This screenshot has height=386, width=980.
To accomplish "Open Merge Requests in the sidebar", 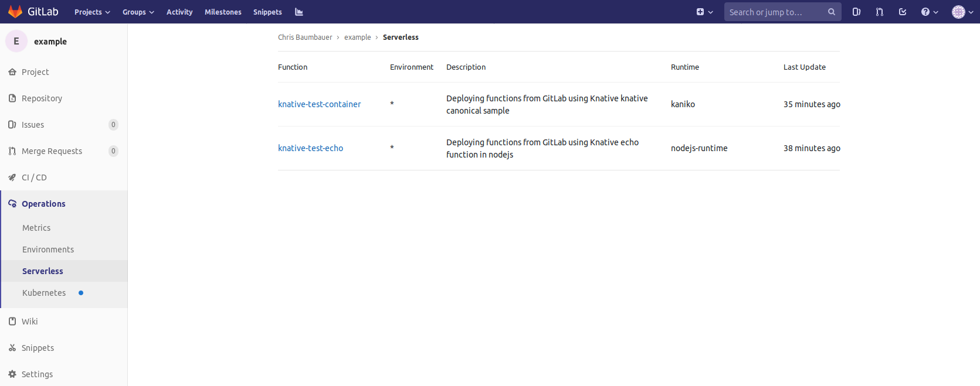I will tap(52, 151).
